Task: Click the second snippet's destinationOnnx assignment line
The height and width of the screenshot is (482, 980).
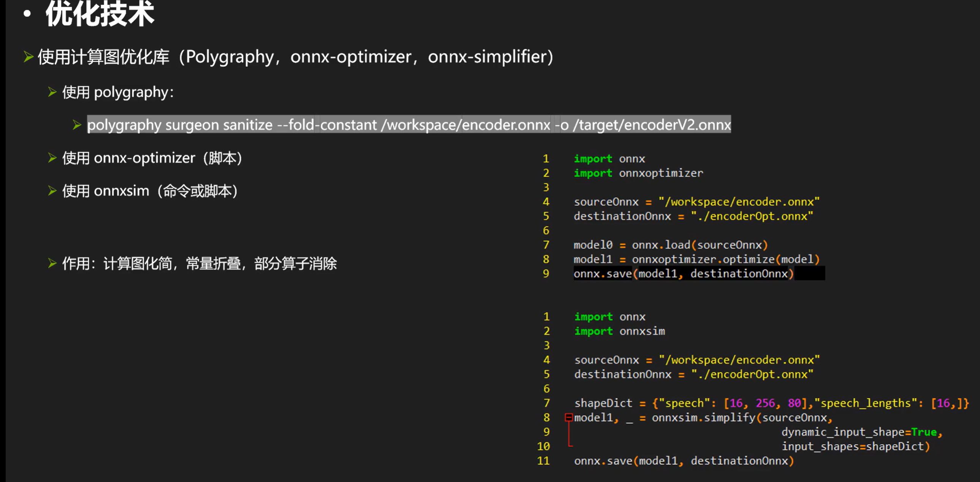Action: pos(693,374)
